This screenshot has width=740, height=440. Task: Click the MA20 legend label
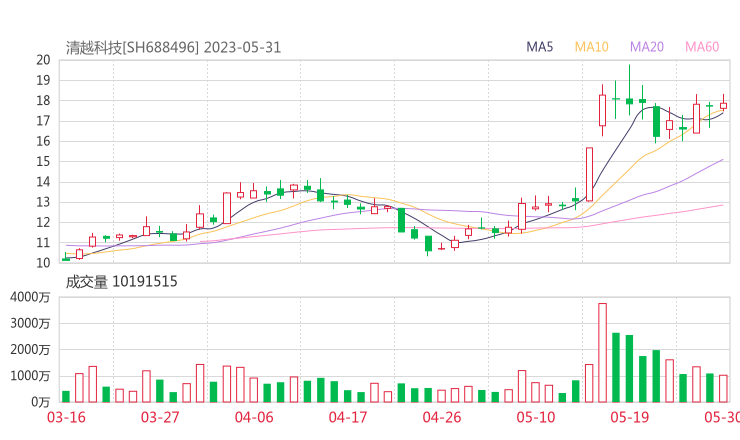(647, 47)
